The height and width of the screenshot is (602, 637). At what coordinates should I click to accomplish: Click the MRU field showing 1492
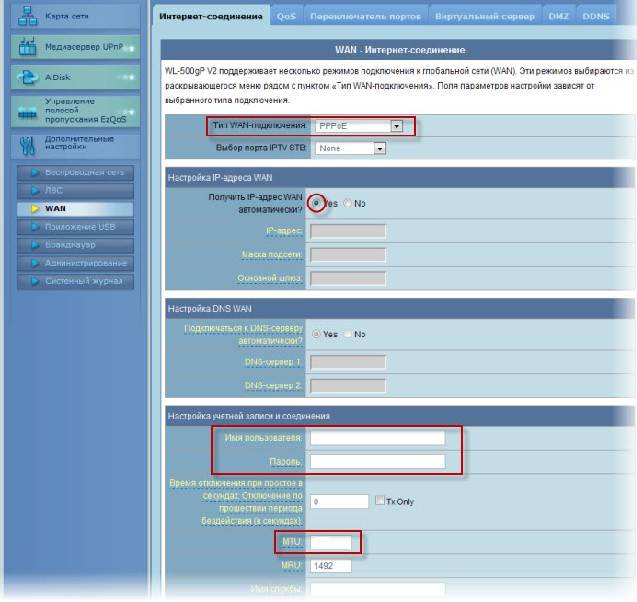pyautogui.click(x=331, y=566)
